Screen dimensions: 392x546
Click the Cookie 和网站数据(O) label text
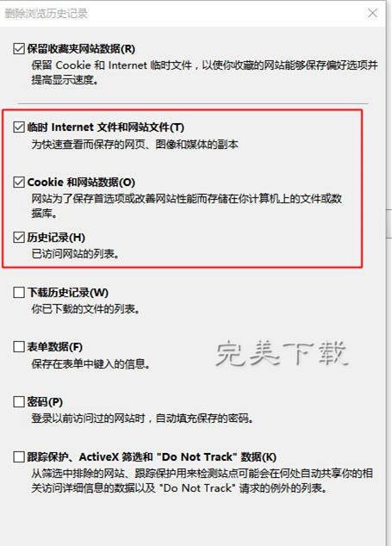click(81, 182)
